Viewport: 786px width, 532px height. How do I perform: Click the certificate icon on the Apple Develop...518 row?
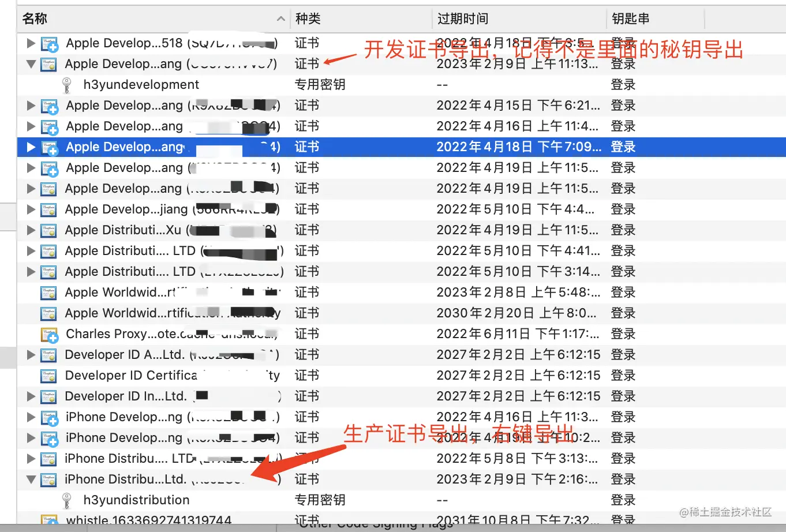tap(49, 43)
